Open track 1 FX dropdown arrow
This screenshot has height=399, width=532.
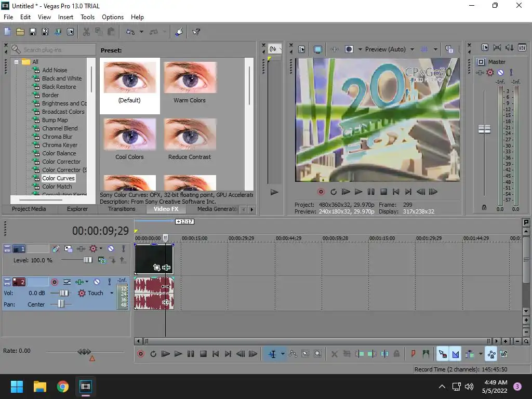click(101, 249)
